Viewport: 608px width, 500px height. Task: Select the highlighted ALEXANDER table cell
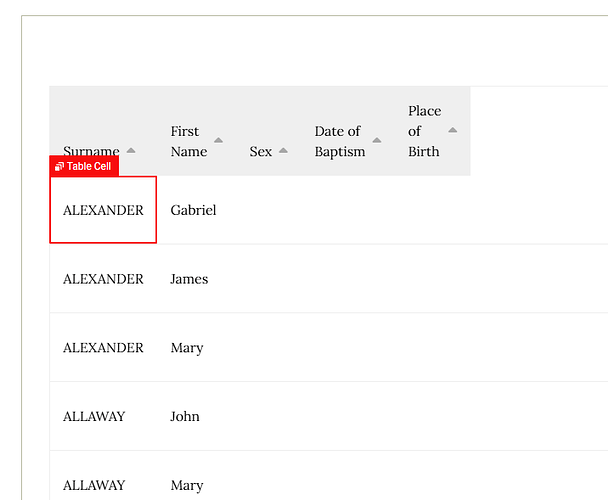tap(103, 210)
